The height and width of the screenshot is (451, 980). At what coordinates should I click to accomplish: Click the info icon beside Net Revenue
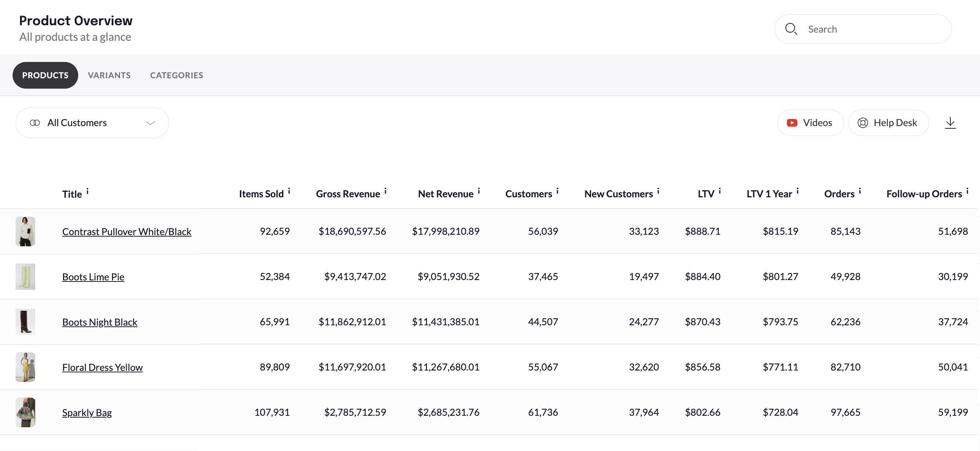pos(479,191)
